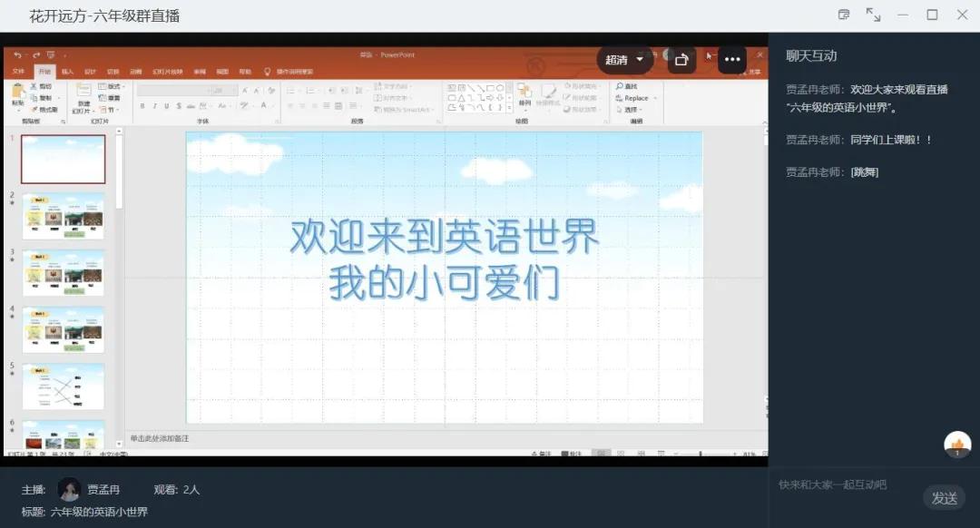Viewport: 980px width, 528px height.
Task: Click the host avatar of 贾孟冉
Action: [69, 489]
